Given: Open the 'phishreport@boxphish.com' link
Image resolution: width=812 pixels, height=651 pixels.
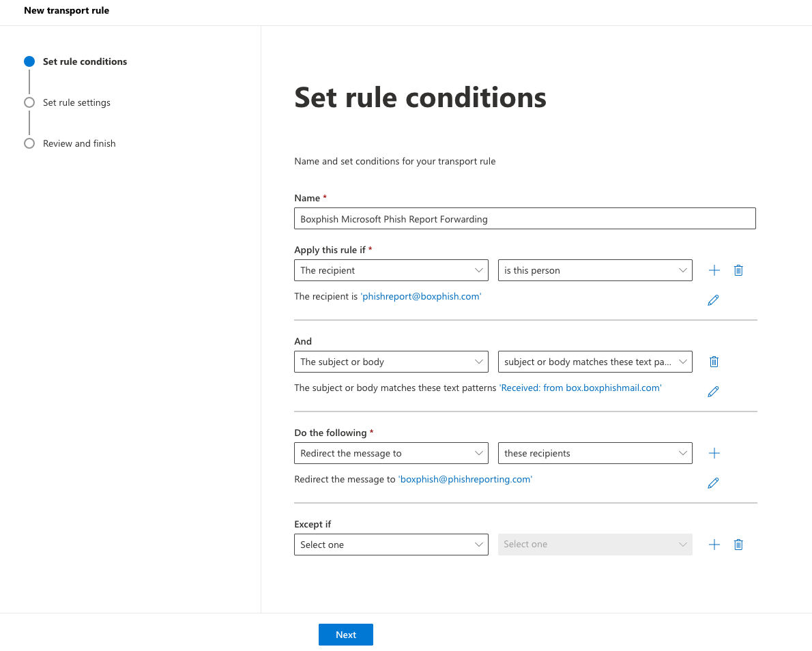Looking at the screenshot, I should (420, 296).
